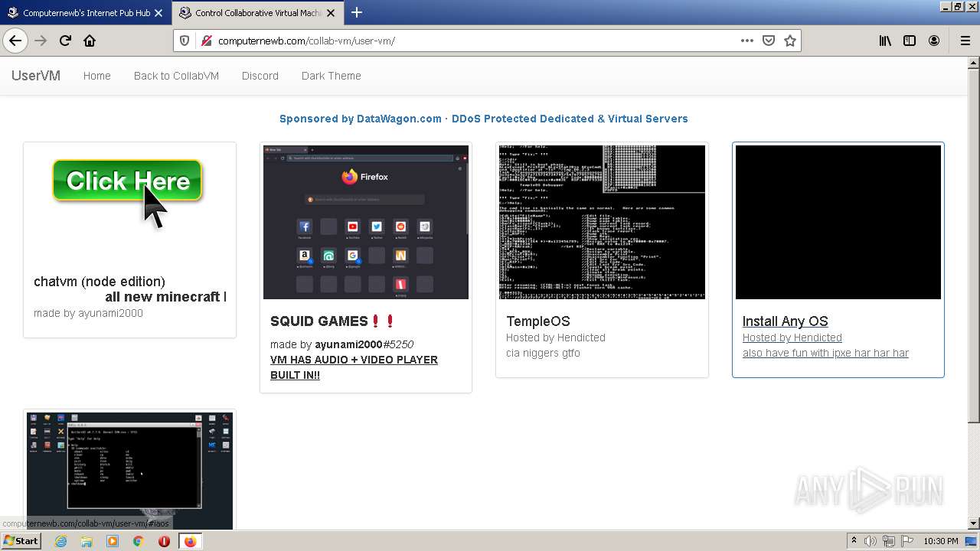
Task: Open TempleOS VM thumbnail
Action: [x=602, y=222]
